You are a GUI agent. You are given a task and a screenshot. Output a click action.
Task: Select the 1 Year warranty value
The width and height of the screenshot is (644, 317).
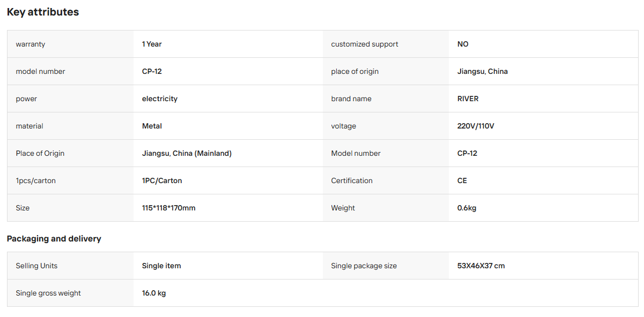point(152,44)
